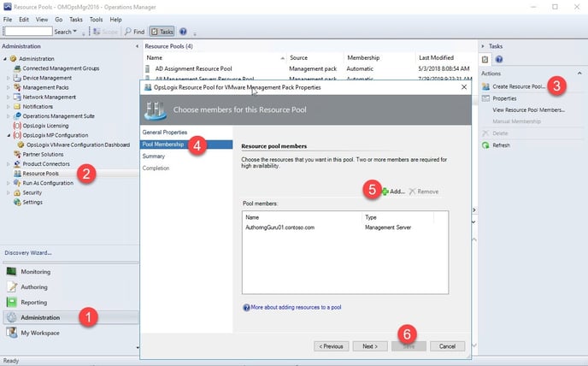
Task: Click the Connected Management Groups icon
Action: coord(17,68)
